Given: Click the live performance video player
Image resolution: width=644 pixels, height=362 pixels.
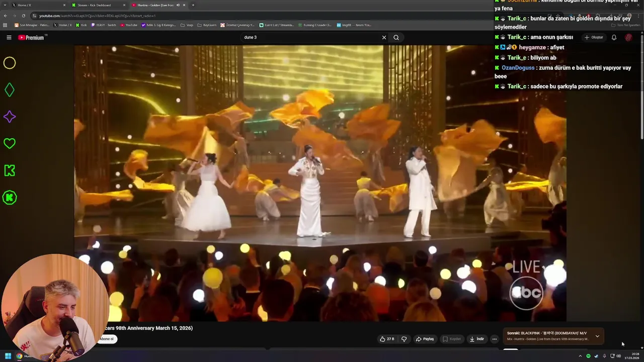Looking at the screenshot, I should (x=320, y=183).
